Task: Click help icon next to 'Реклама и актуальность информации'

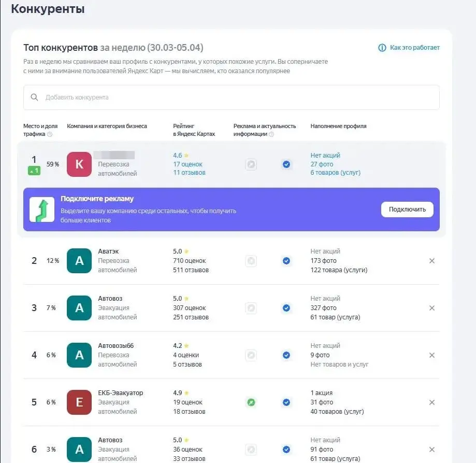Action: [271, 134]
